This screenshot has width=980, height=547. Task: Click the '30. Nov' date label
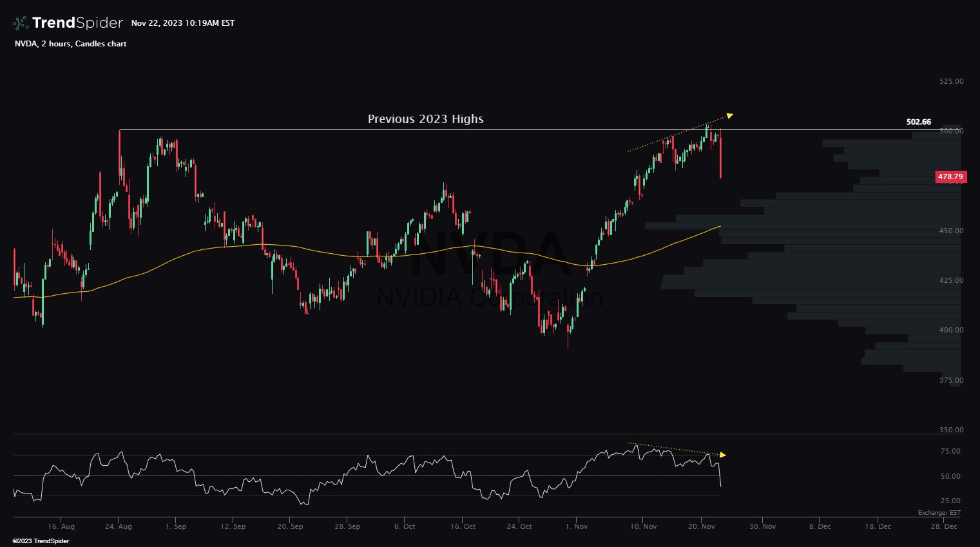(x=762, y=526)
